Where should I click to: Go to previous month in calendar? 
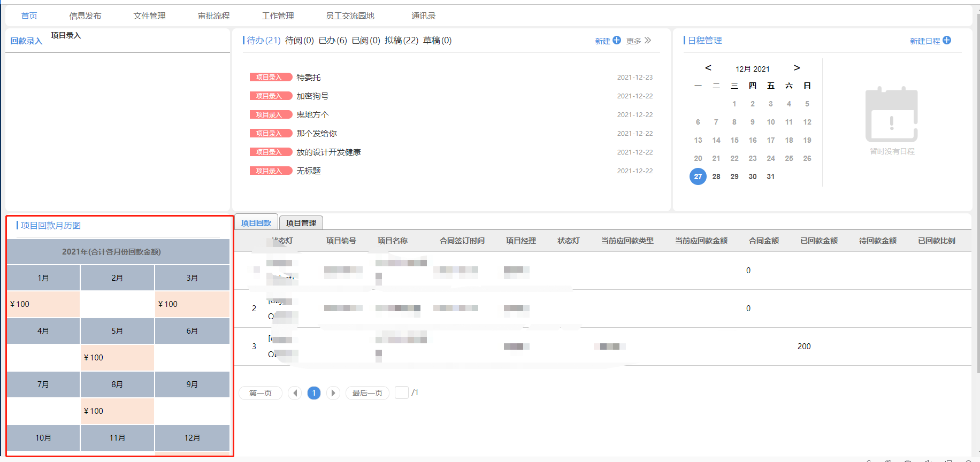[x=708, y=68]
